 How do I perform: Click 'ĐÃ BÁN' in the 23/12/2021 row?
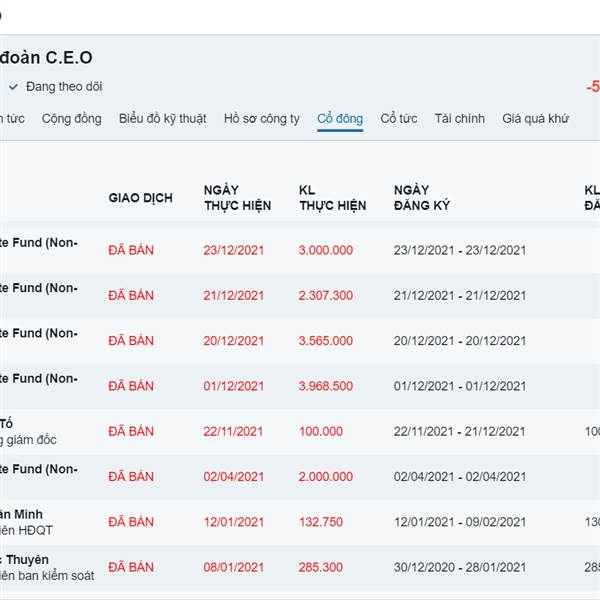131,250
